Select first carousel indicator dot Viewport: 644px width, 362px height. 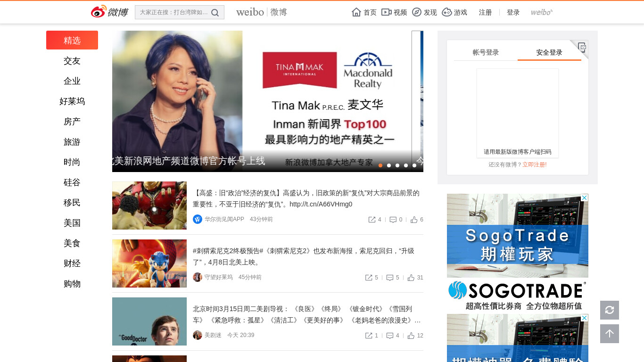point(380,165)
